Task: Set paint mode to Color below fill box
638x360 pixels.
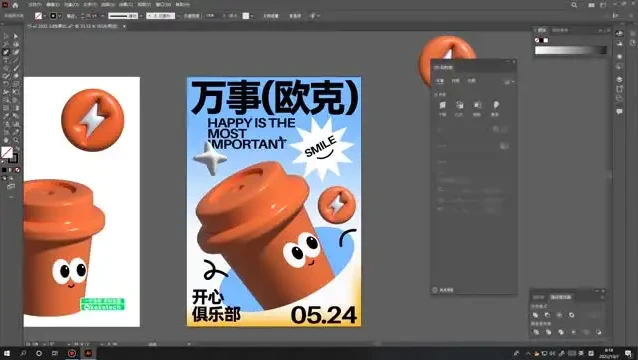Action: [4, 170]
